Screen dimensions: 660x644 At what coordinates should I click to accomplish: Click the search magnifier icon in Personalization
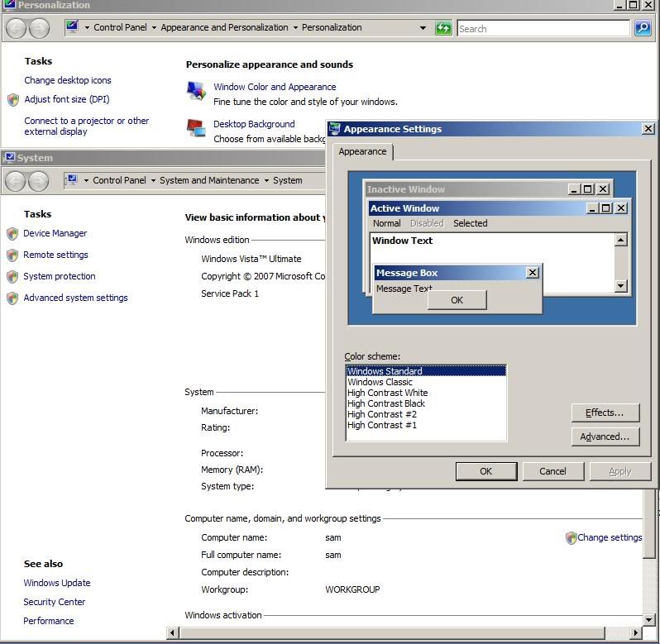643,28
